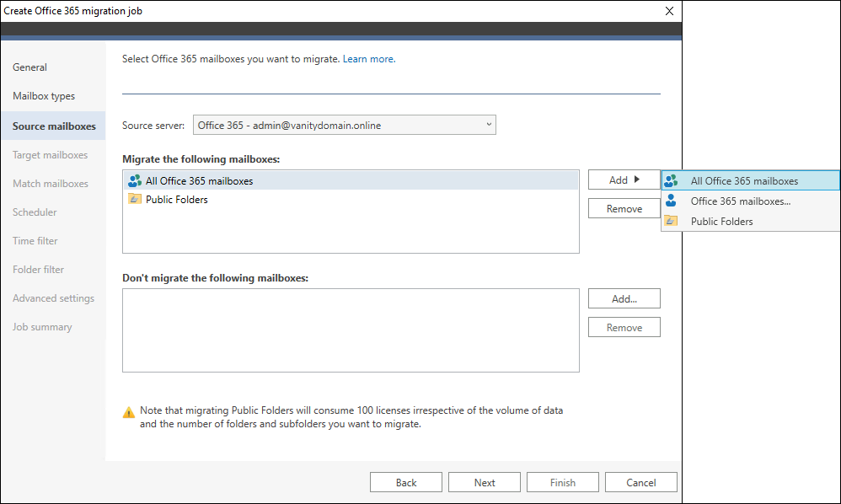Click inside the Don't migrate mailboxes list box
Viewport: 841px width, 504px height.
pos(351,330)
